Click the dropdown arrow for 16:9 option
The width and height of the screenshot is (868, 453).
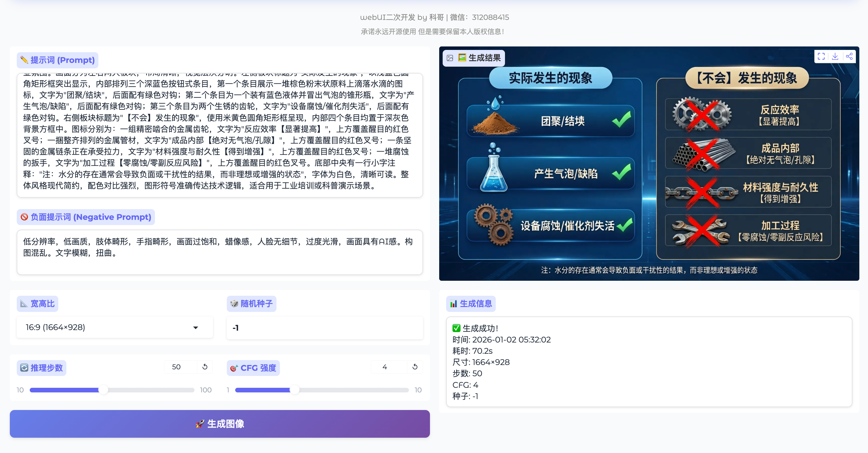click(195, 328)
